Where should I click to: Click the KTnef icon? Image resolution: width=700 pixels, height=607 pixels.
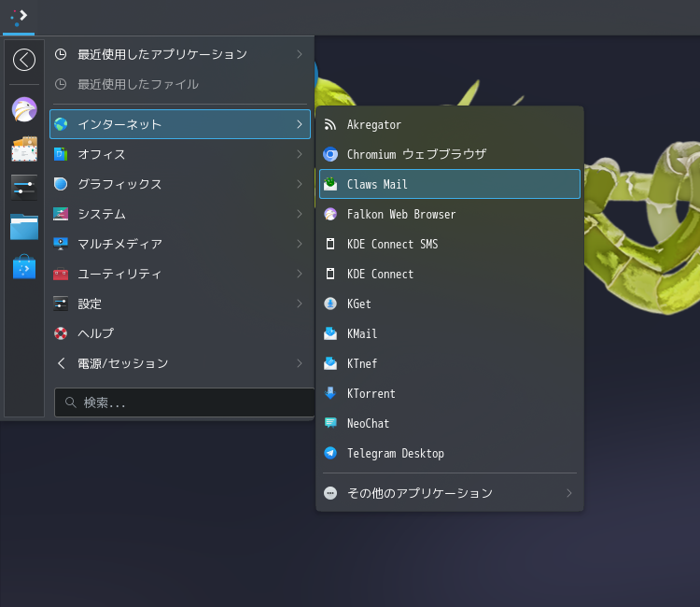(330, 363)
